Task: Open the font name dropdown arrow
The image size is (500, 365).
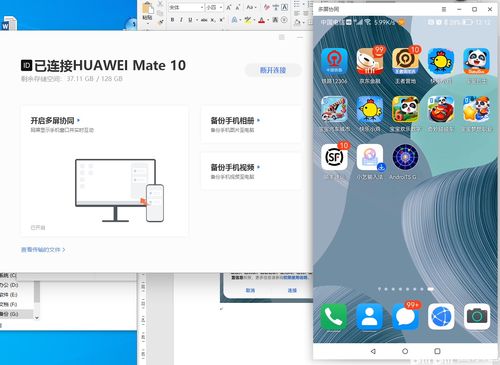Action: point(202,7)
